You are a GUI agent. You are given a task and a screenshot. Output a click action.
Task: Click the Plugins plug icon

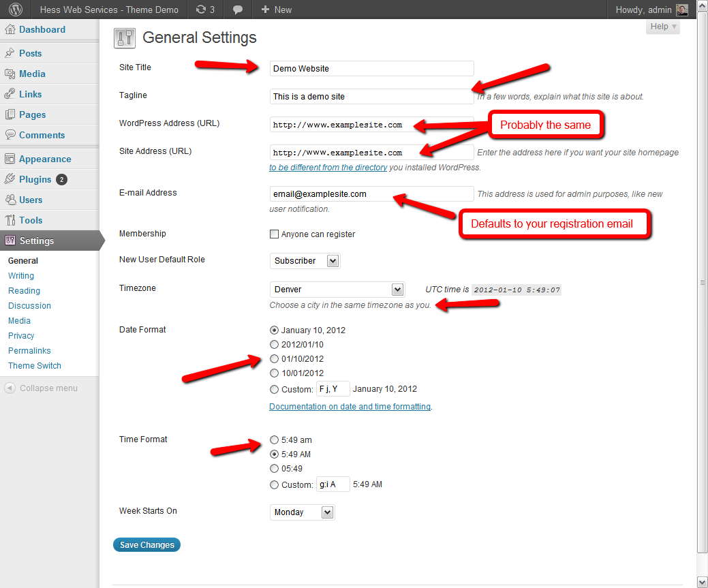(10, 179)
